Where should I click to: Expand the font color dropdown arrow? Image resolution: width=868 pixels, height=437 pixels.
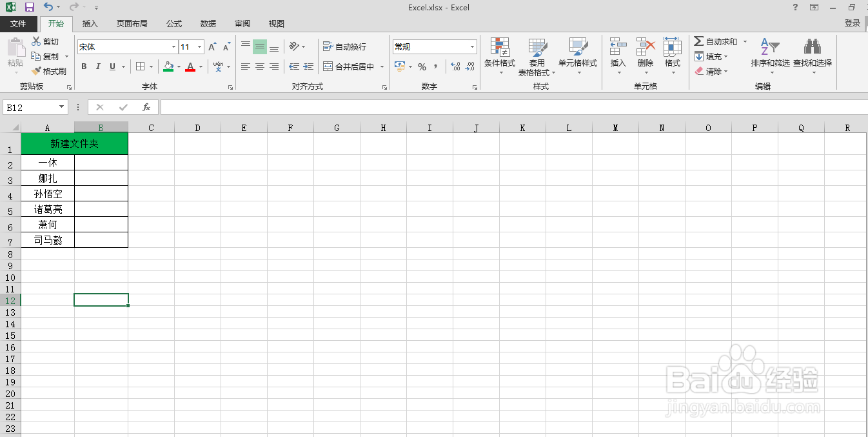tap(201, 66)
